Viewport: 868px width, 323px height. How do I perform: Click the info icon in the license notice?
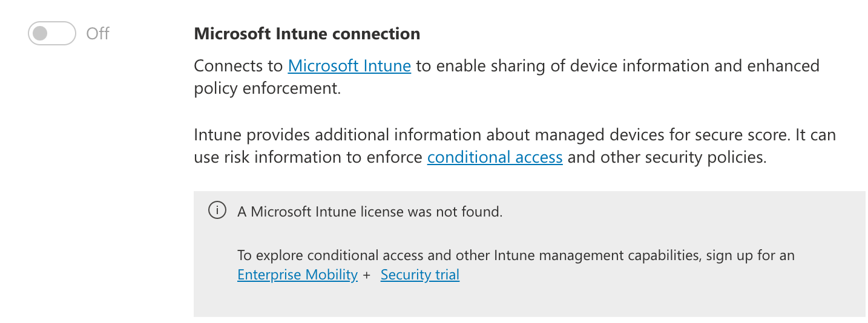tap(217, 210)
